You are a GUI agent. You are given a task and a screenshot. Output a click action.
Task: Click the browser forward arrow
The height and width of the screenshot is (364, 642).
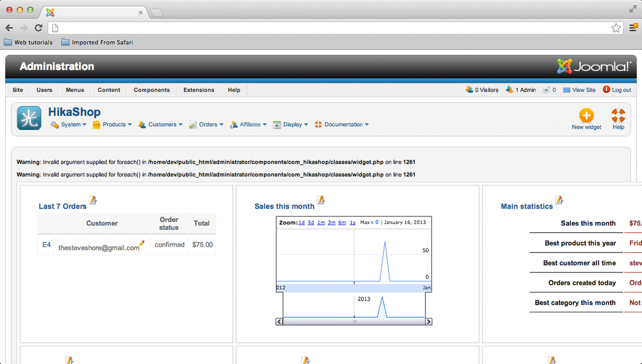coord(23,28)
